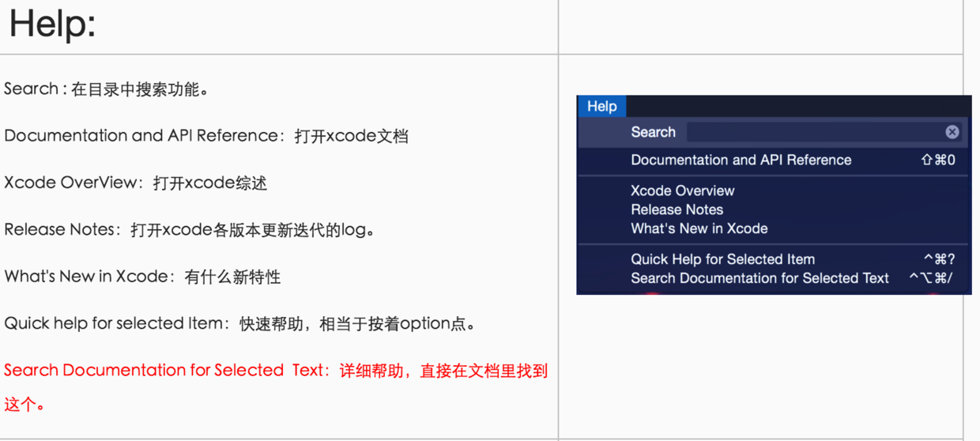980x441 pixels.
Task: Open the Help menu title
Action: point(602,106)
